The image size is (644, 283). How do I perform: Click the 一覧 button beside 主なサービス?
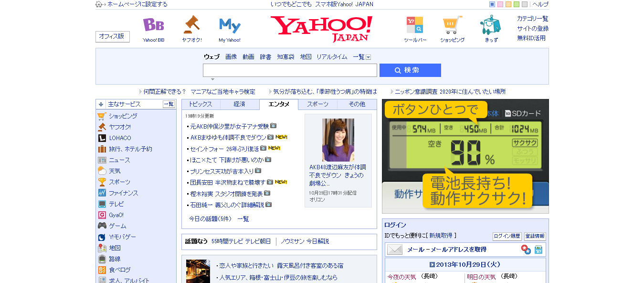169,104
